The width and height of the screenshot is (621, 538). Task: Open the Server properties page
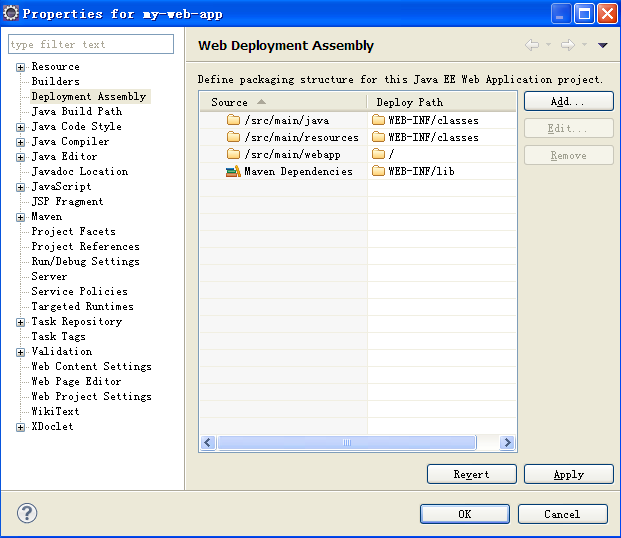pos(50,276)
